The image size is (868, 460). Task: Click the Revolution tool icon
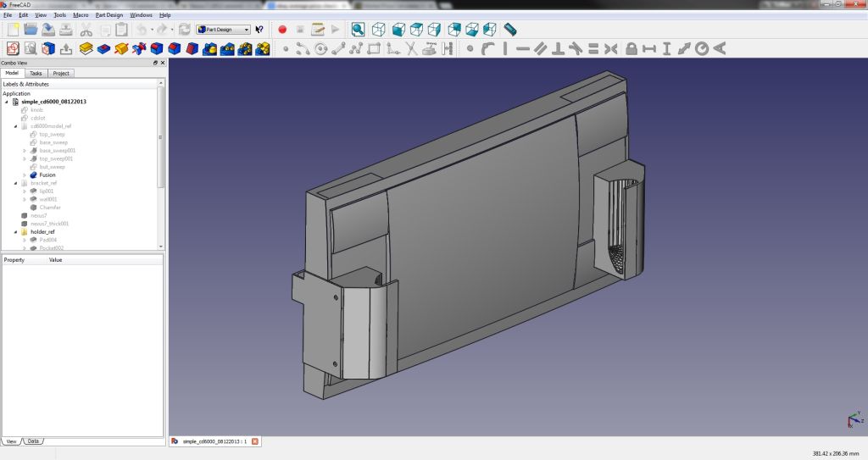click(121, 49)
